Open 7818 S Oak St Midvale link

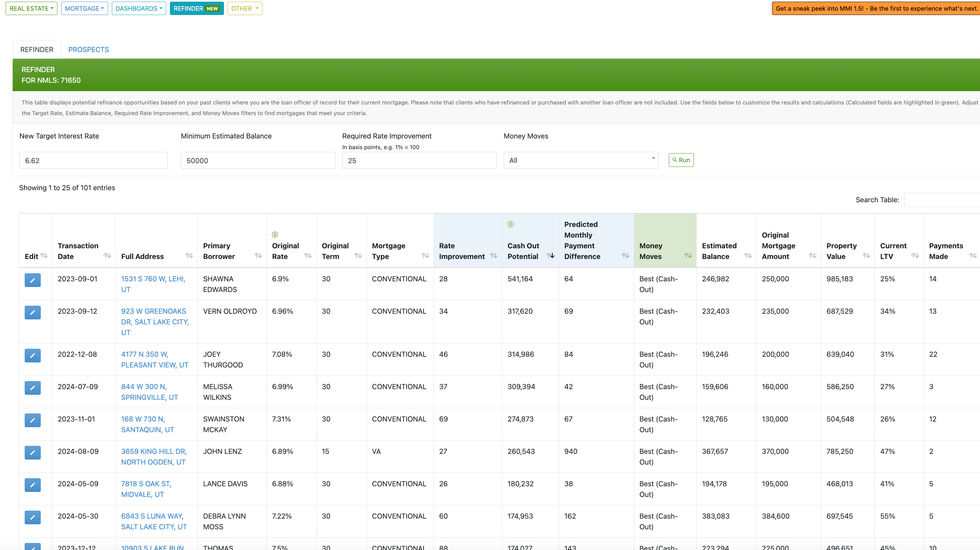[x=146, y=489]
